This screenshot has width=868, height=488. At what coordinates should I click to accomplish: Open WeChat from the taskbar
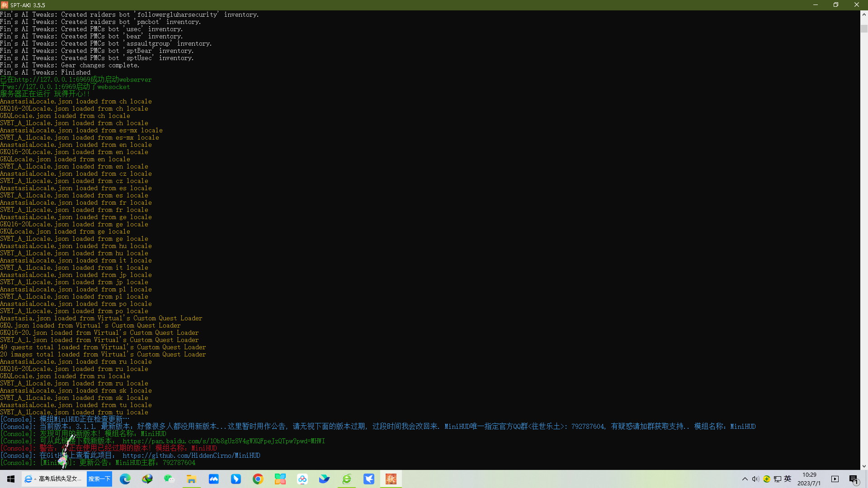[x=169, y=479]
